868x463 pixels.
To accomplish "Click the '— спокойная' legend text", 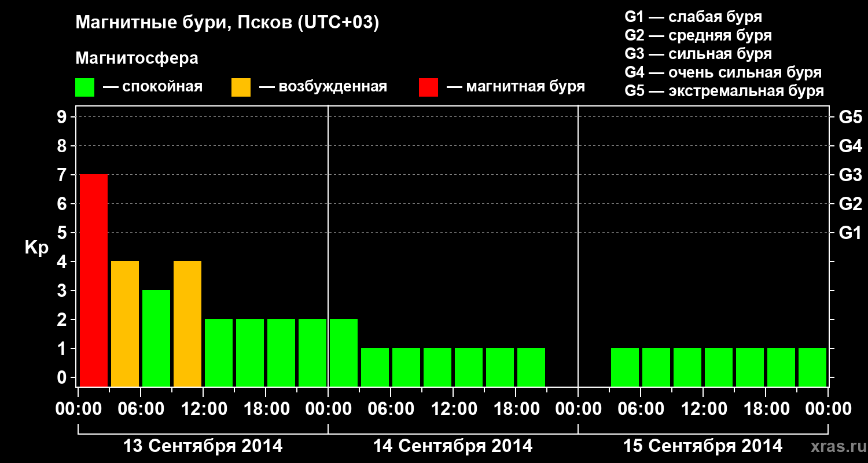I will [153, 87].
